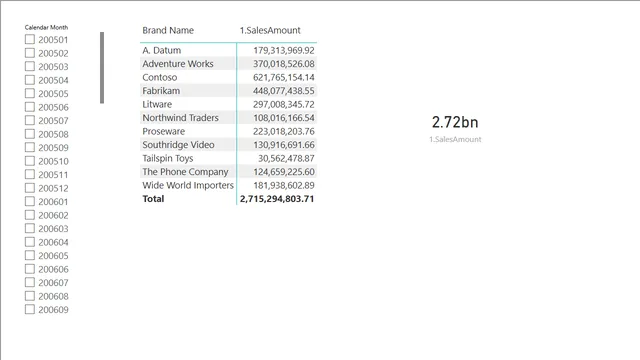Check the 200501 calendar month box

pos(30,39)
